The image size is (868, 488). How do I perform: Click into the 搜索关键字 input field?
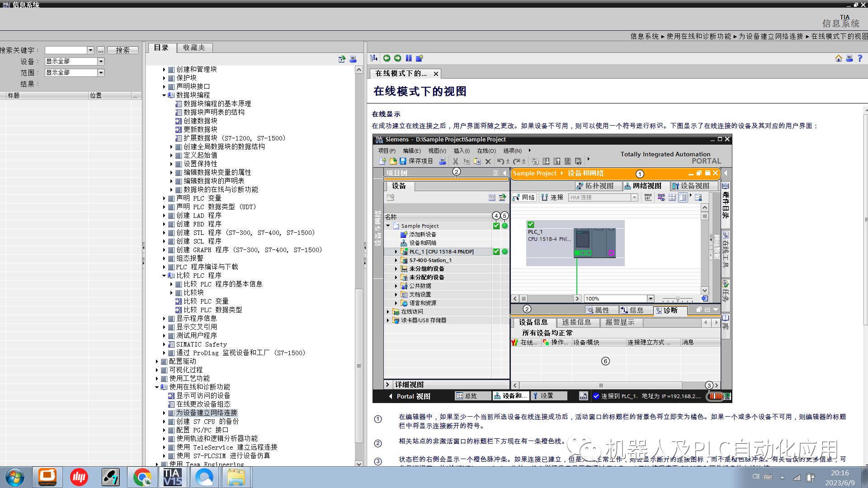[66, 50]
